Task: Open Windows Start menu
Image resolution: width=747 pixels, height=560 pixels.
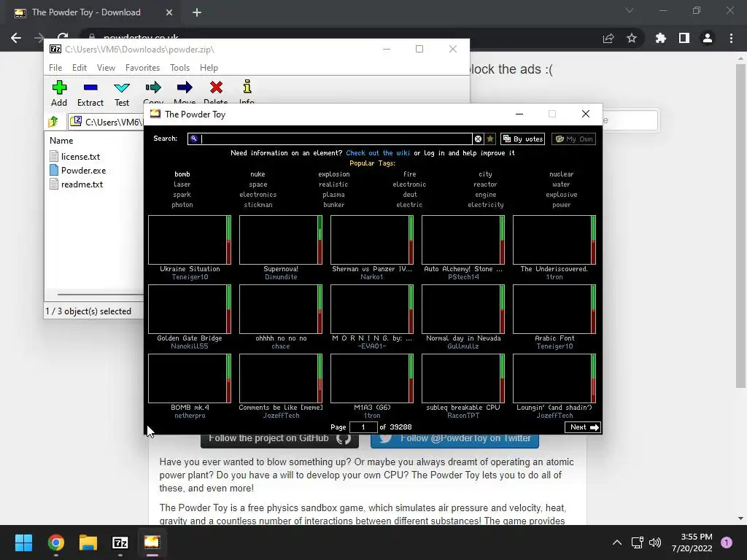Action: pos(23,542)
